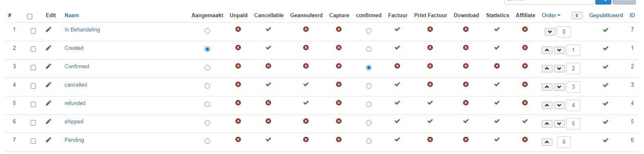Open the Confirmed status link
Image resolution: width=644 pixels, height=154 pixels.
pos(77,66)
